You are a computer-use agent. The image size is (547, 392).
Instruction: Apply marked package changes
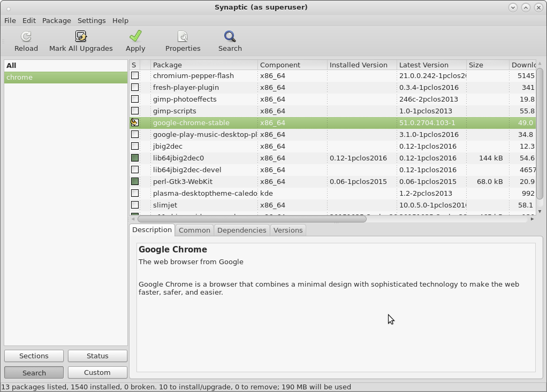click(x=135, y=40)
